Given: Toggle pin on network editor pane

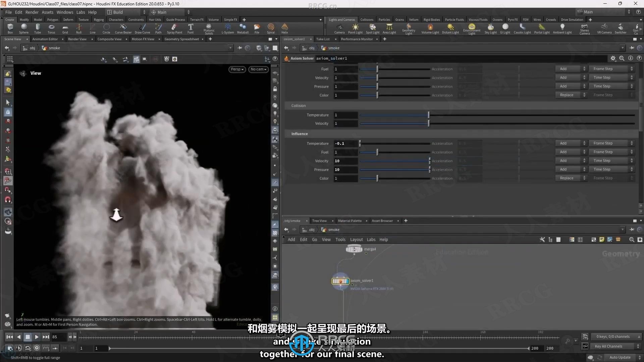Looking at the screenshot, I should click(632, 230).
